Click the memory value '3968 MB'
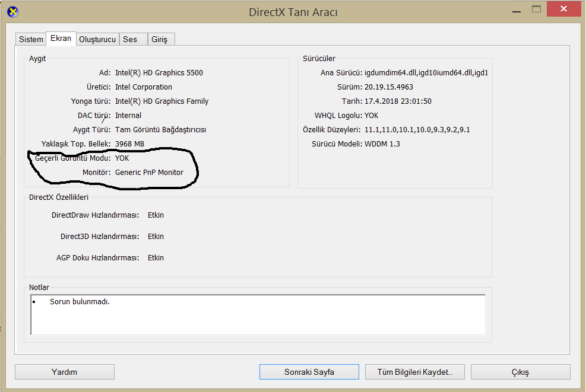 click(x=129, y=144)
